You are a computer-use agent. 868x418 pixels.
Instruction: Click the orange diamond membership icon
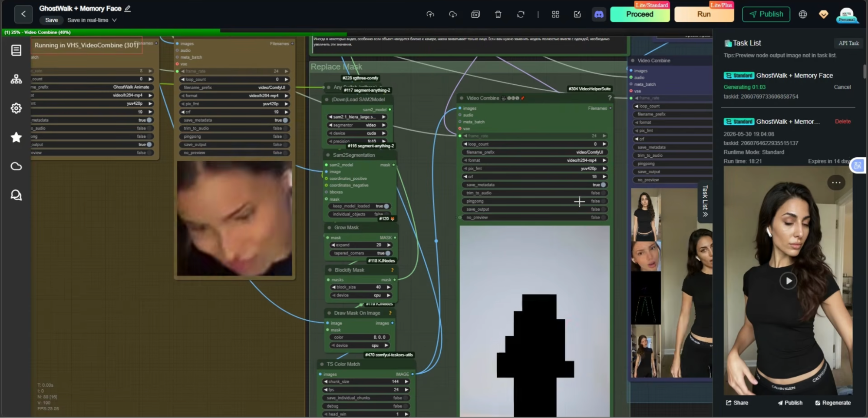pyautogui.click(x=823, y=14)
